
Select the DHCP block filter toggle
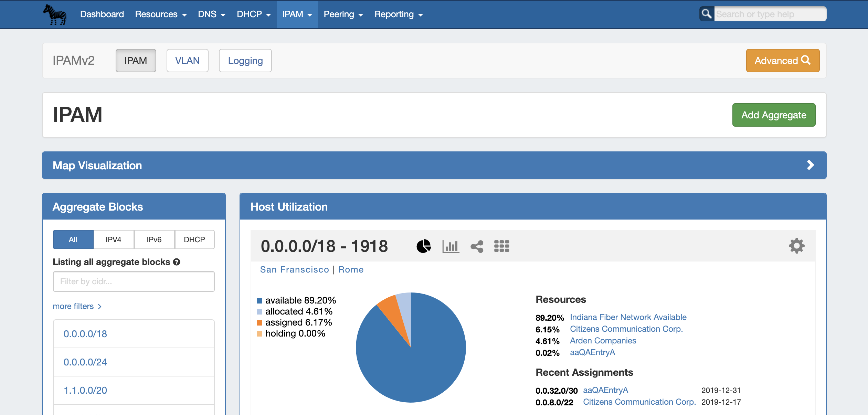point(194,240)
